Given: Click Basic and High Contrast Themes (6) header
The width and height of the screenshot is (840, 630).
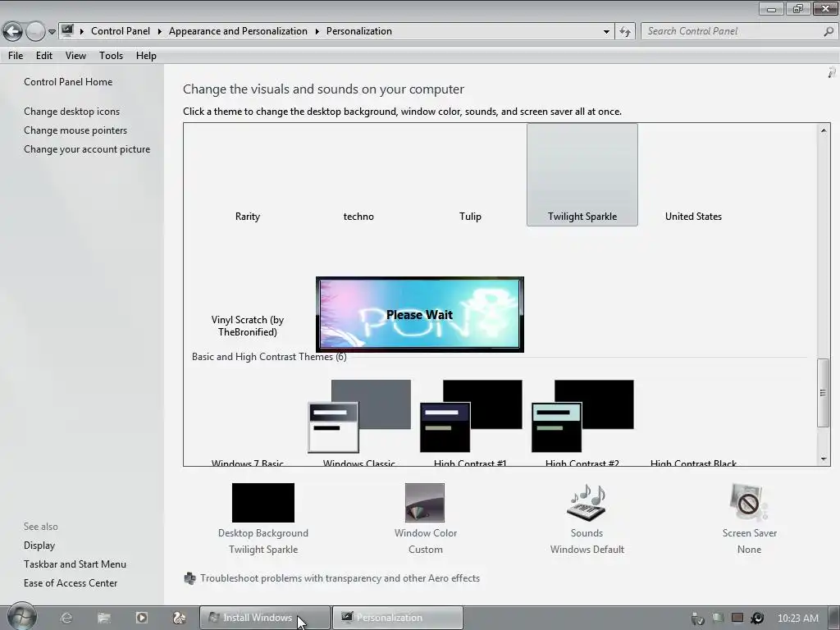Looking at the screenshot, I should tap(269, 357).
